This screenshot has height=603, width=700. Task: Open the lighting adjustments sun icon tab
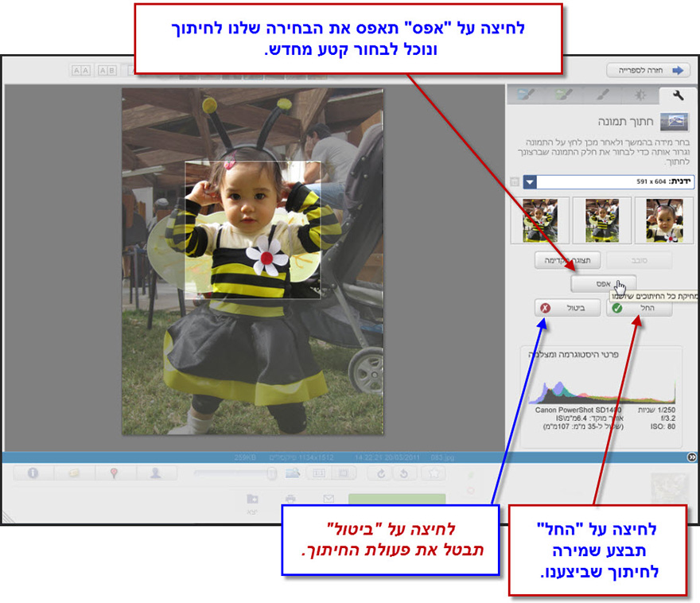(640, 95)
